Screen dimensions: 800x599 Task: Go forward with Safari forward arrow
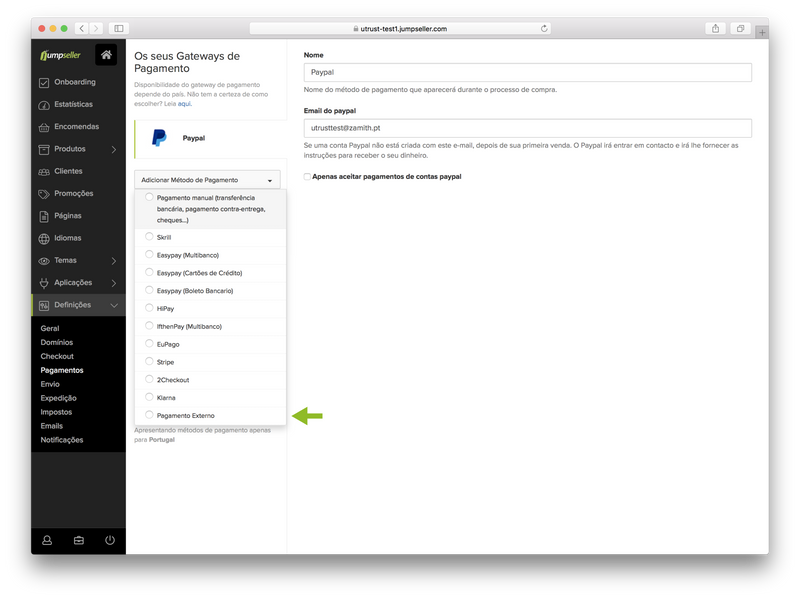pos(96,29)
